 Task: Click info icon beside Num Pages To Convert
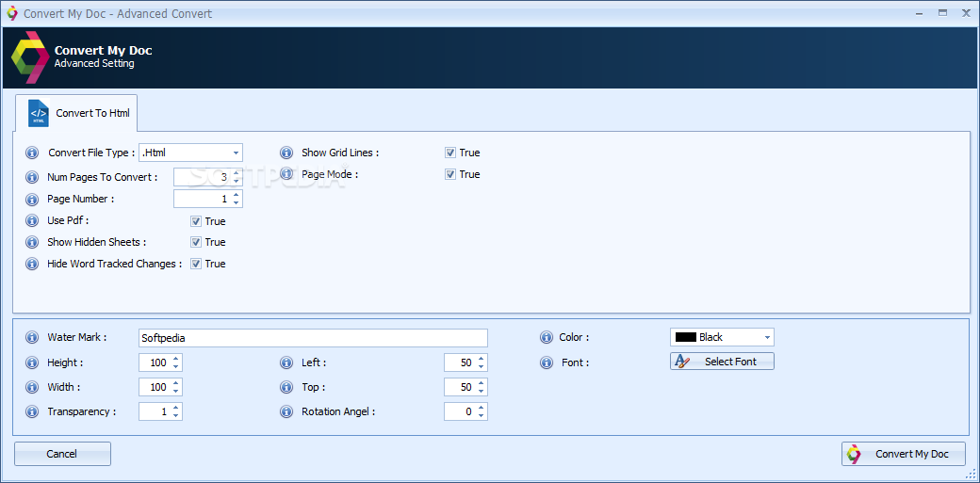pyautogui.click(x=32, y=177)
